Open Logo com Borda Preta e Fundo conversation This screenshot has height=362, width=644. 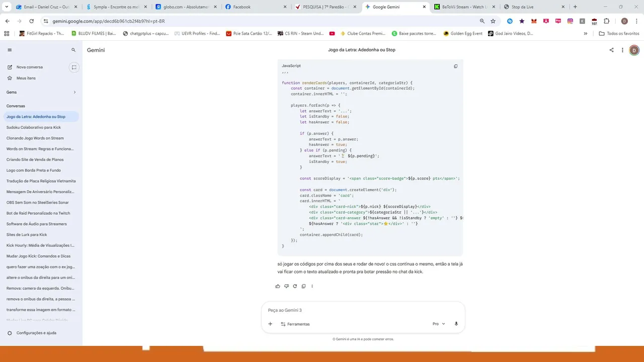tap(40, 170)
